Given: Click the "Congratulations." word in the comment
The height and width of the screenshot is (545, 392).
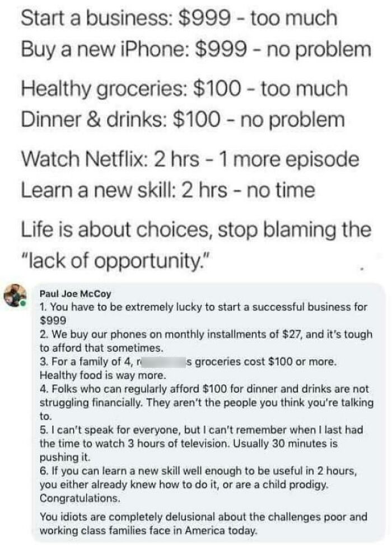Looking at the screenshot, I should click(80, 498).
